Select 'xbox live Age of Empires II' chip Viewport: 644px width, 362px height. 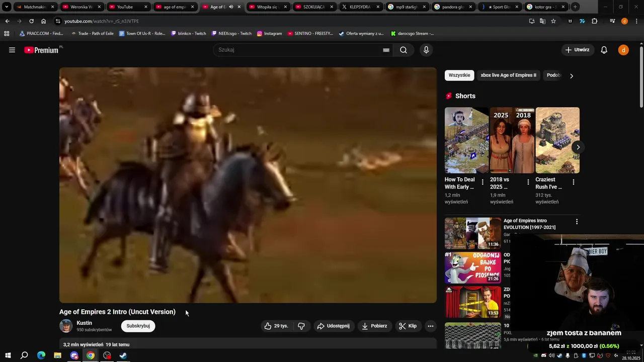[x=509, y=75]
